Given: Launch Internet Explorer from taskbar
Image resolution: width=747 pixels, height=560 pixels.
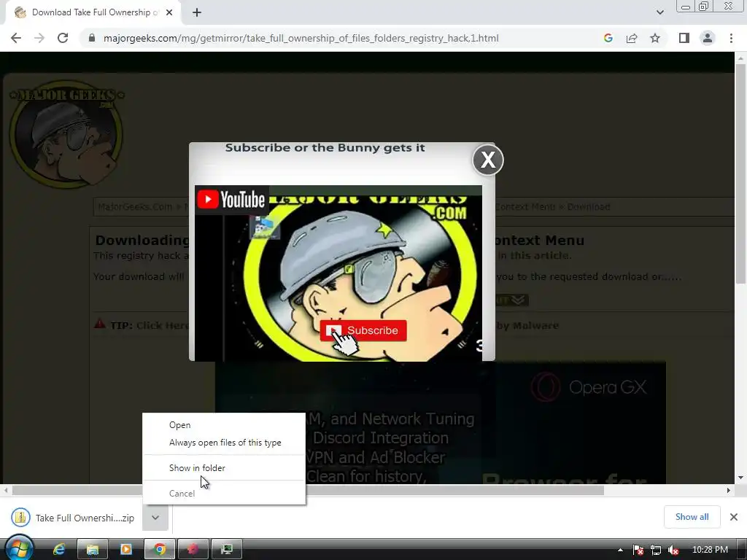Looking at the screenshot, I should pos(58,549).
